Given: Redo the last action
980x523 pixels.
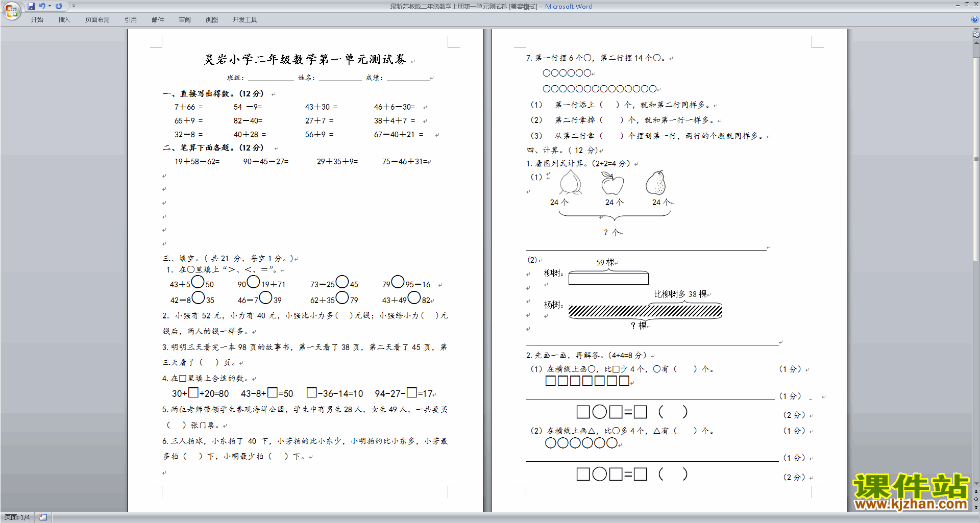Looking at the screenshot, I should 59,6.
